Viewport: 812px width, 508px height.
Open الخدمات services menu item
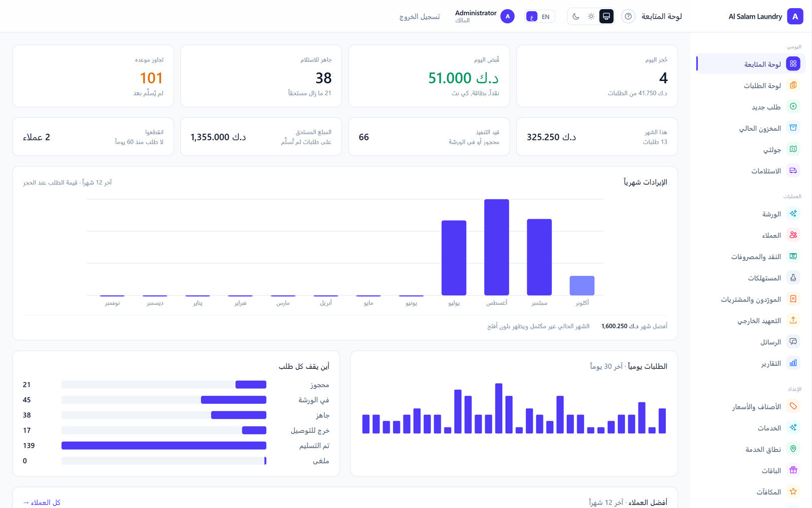tap(751, 428)
